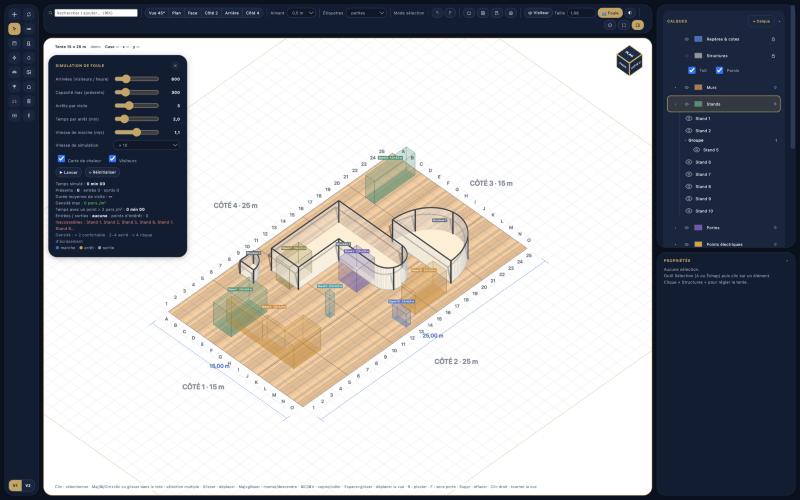The width and height of the screenshot is (800, 500).
Task: Switch to Vue 45° view
Action: tap(157, 13)
